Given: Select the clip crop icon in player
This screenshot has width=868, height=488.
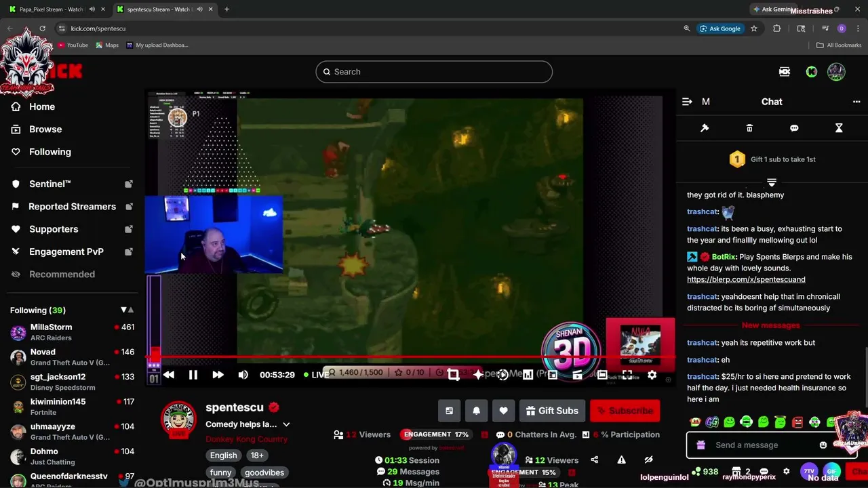Looking at the screenshot, I should pos(453,375).
